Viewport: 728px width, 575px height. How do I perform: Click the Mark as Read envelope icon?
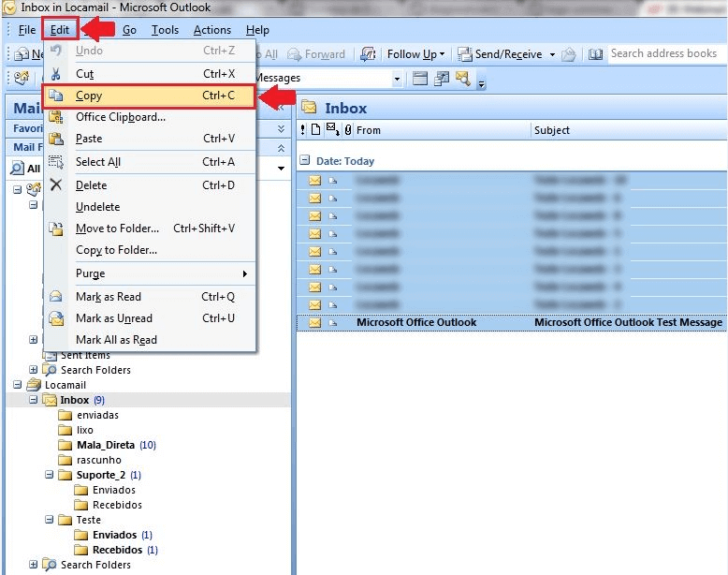click(56, 297)
